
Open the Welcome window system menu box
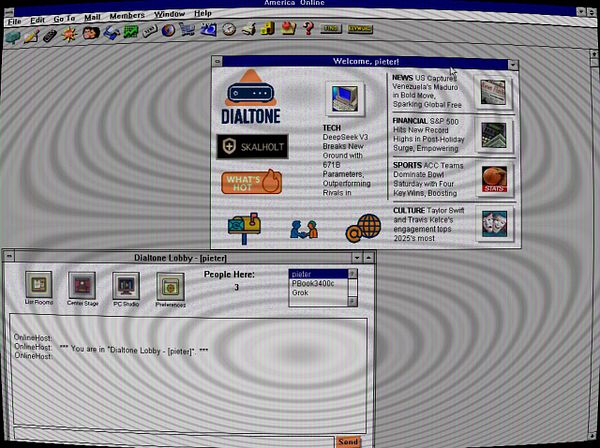pyautogui.click(x=217, y=61)
